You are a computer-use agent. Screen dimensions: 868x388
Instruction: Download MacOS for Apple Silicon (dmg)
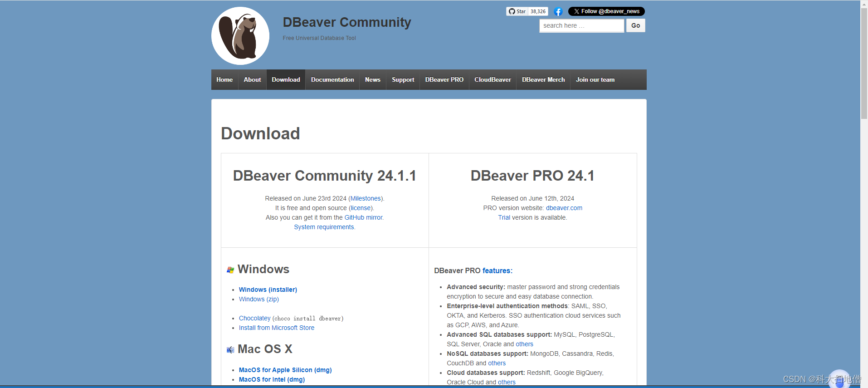(x=285, y=370)
